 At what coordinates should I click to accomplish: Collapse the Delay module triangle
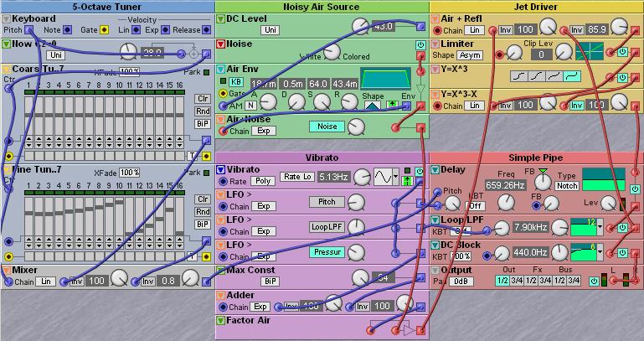point(435,170)
